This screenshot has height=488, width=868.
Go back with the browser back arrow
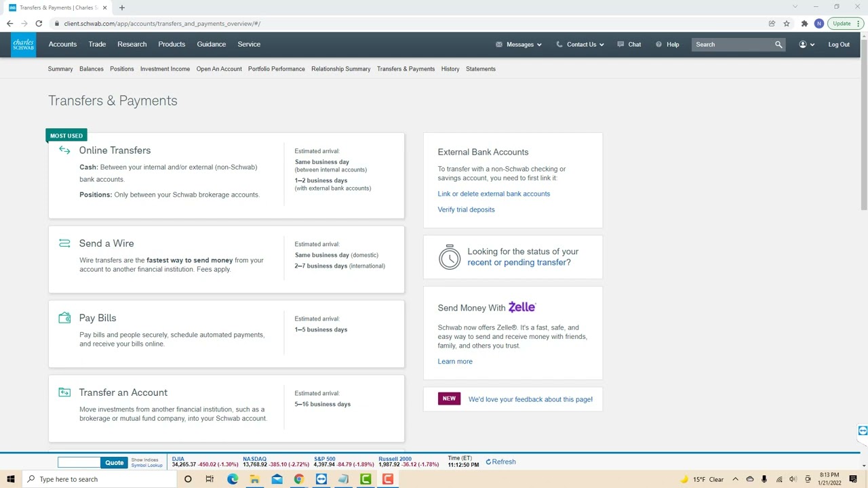pos(9,24)
